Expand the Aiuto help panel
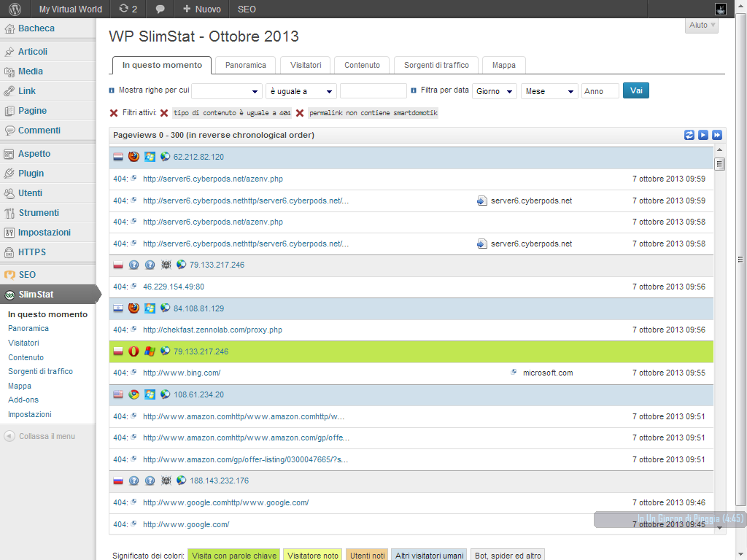 click(x=702, y=26)
